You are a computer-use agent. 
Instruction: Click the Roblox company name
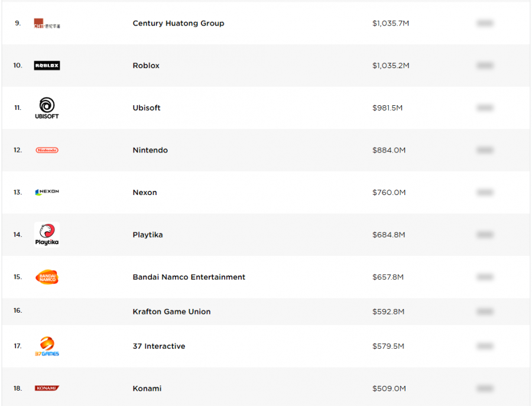click(x=146, y=66)
